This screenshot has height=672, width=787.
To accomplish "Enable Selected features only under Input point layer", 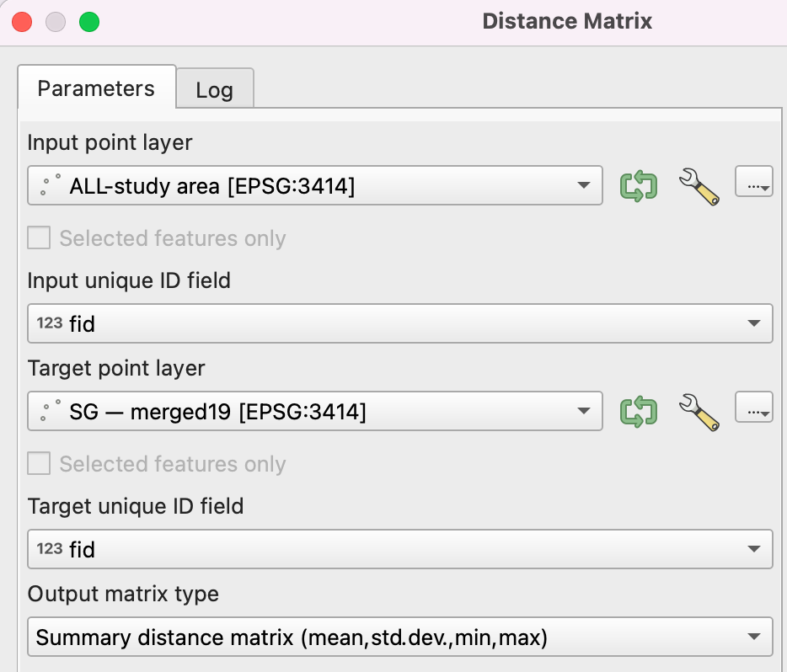I will click(x=39, y=238).
